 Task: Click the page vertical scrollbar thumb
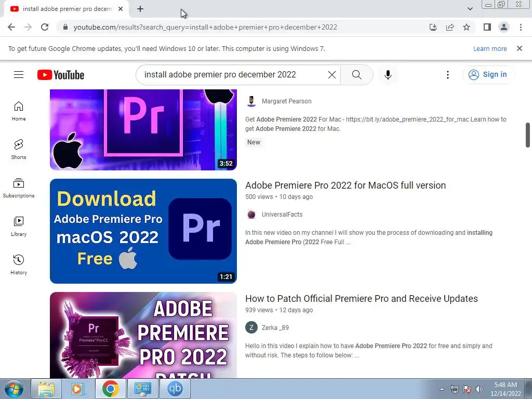click(528, 135)
